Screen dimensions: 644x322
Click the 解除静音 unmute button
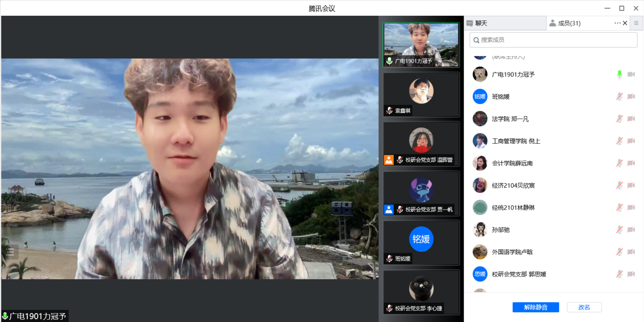coord(535,307)
